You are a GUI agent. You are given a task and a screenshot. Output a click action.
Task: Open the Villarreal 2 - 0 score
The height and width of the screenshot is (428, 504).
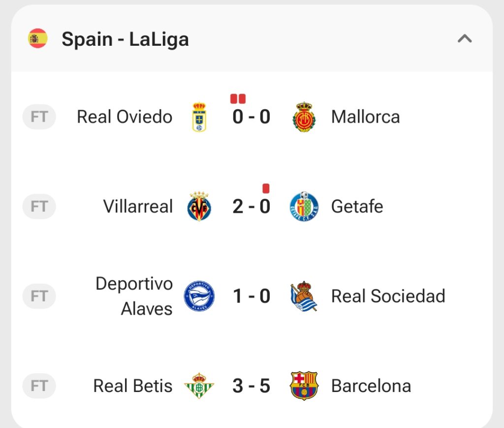pyautogui.click(x=252, y=207)
